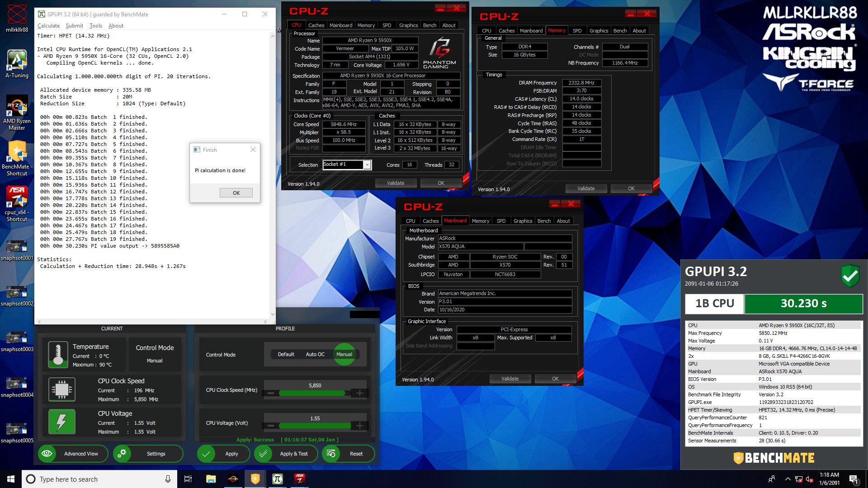Open notification center in system tray
The width and height of the screenshot is (868, 488).
click(854, 479)
